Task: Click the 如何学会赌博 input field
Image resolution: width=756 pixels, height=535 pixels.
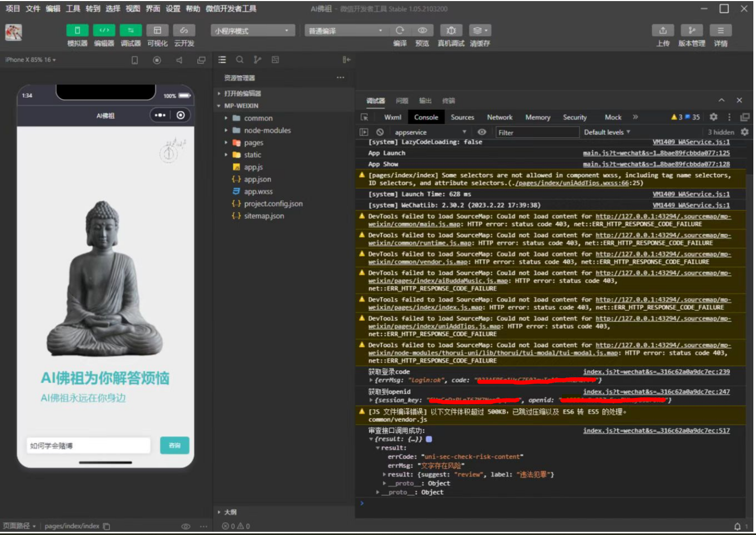Action: click(88, 445)
